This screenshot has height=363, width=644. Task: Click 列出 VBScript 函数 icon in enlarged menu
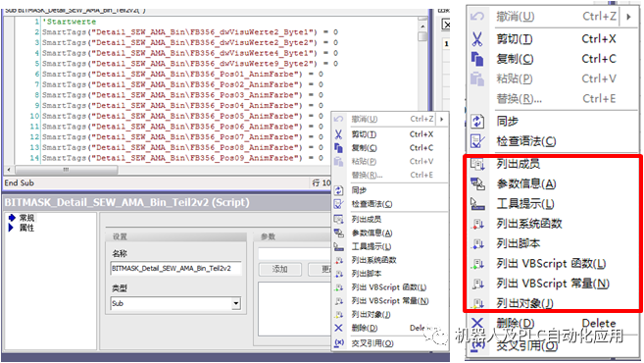tap(477, 264)
